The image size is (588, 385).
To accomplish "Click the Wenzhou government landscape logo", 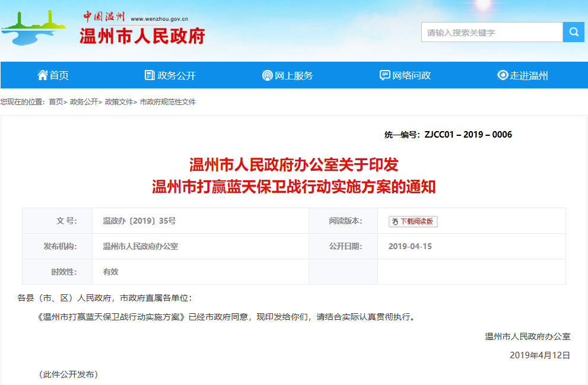I will (33, 28).
